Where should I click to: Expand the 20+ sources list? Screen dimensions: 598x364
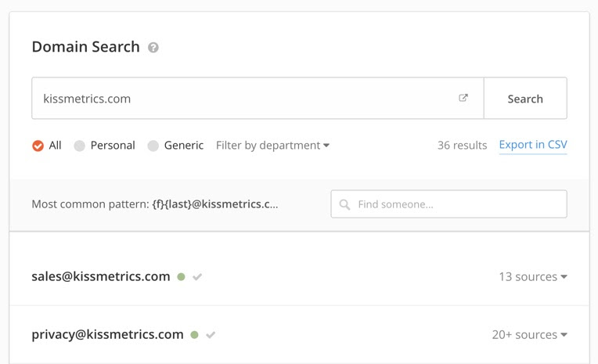coord(529,334)
